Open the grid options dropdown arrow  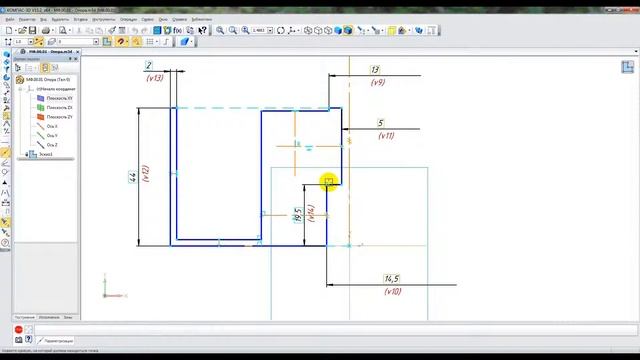click(x=157, y=42)
